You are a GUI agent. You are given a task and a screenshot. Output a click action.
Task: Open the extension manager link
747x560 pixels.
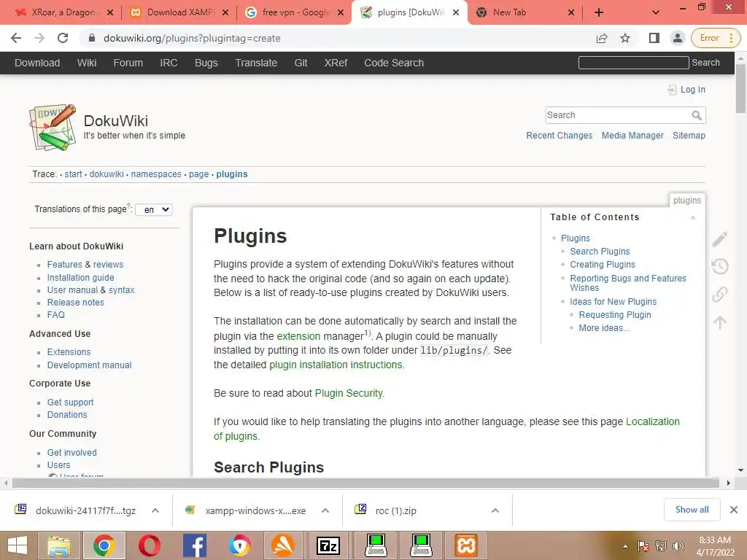pyautogui.click(x=298, y=336)
